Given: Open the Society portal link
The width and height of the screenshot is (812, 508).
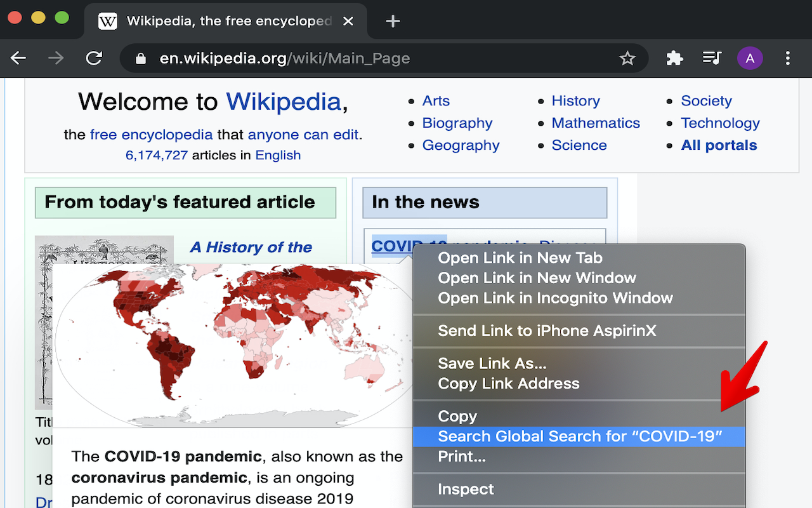Looking at the screenshot, I should click(x=706, y=101).
